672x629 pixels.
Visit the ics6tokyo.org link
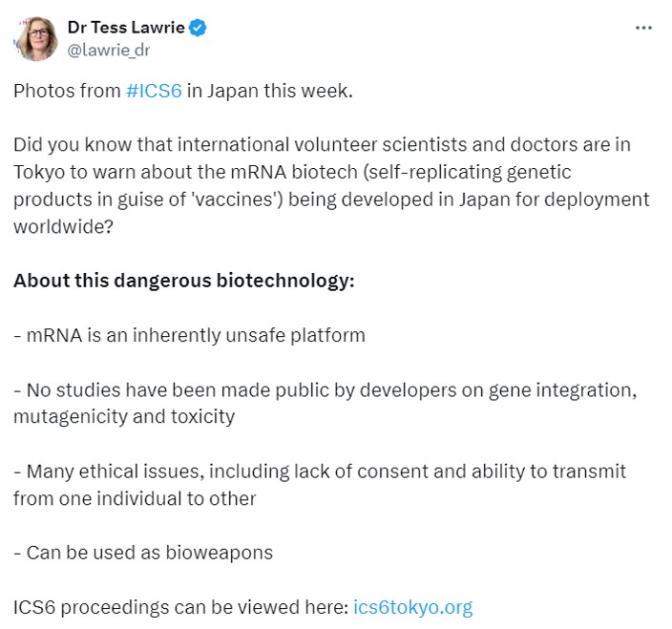click(412, 607)
